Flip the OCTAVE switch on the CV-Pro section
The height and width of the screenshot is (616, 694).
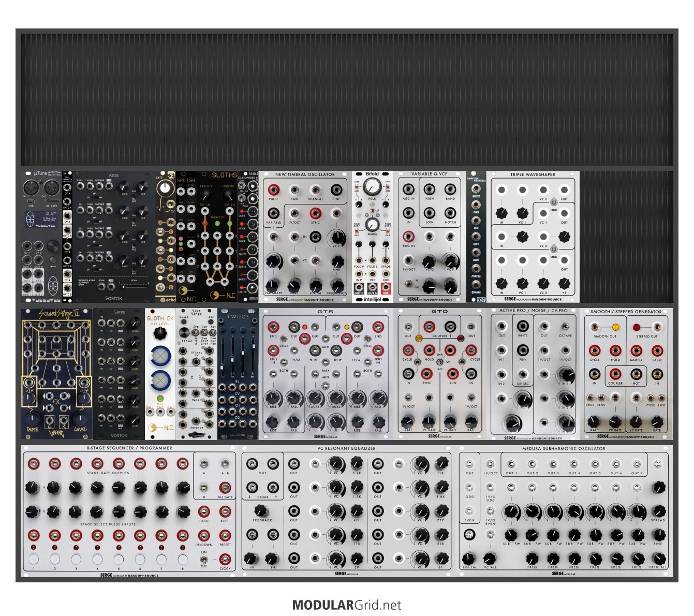coord(565,326)
